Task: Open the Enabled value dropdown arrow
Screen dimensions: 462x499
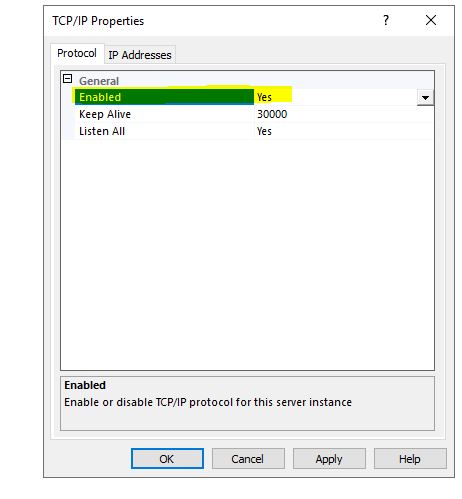Action: (425, 98)
